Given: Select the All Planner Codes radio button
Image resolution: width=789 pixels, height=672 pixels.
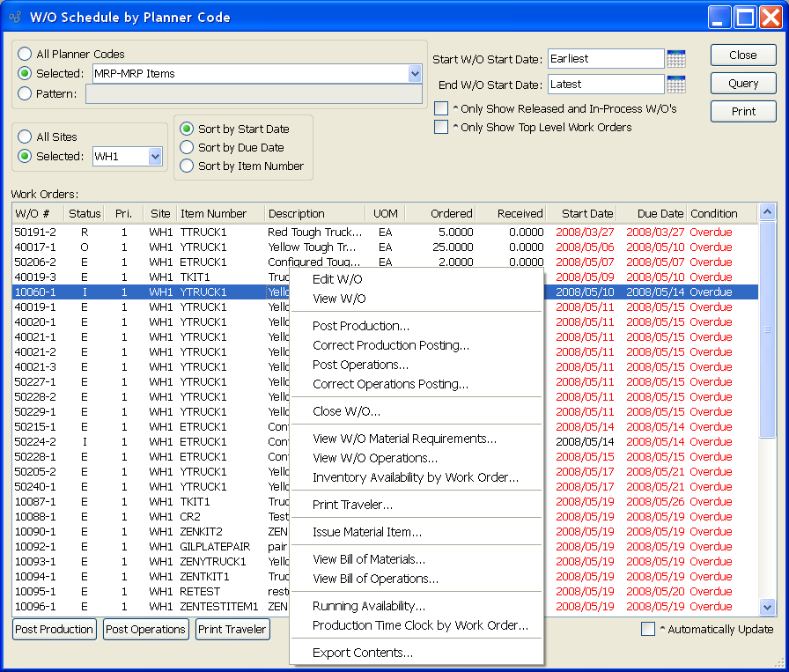Looking at the screenshot, I should click(x=26, y=55).
